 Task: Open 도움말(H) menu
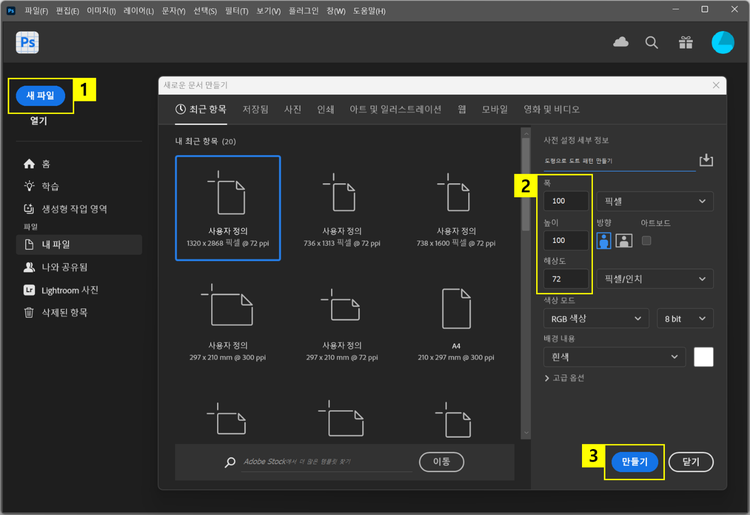tap(369, 11)
